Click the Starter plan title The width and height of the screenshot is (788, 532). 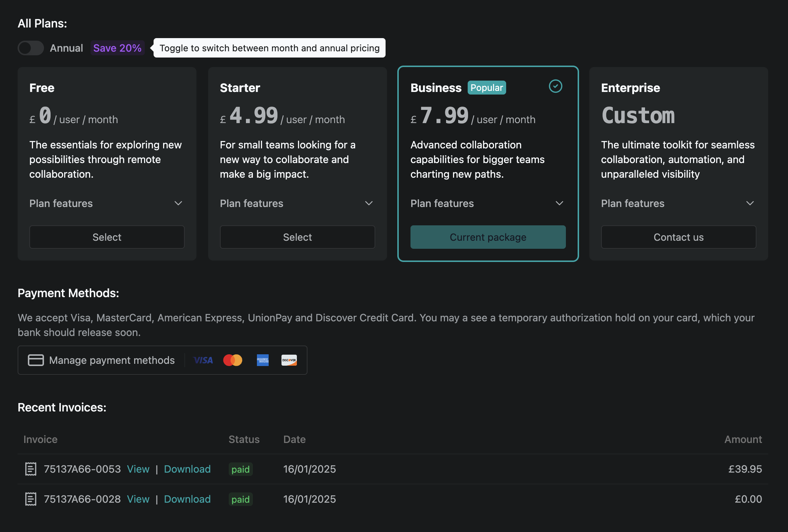(240, 88)
